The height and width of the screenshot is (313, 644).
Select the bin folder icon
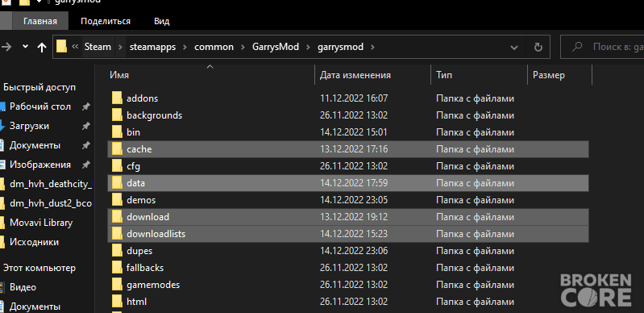pyautogui.click(x=118, y=132)
